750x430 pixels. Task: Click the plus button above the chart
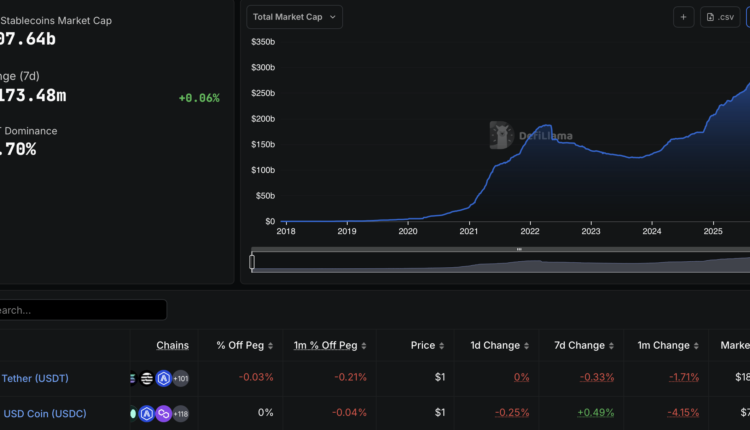click(684, 17)
